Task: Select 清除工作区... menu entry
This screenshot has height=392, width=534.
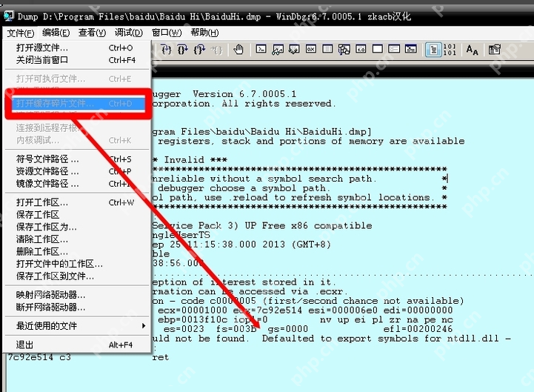Action: tap(77, 239)
